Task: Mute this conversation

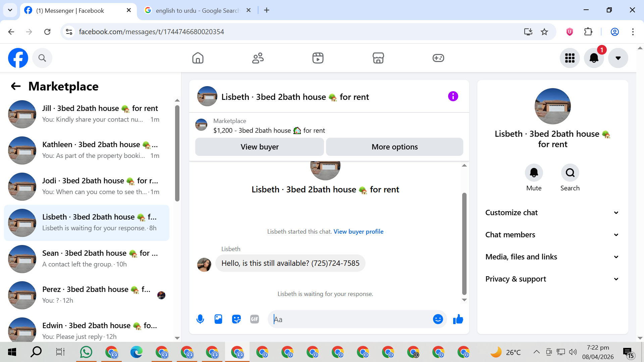Action: click(534, 173)
